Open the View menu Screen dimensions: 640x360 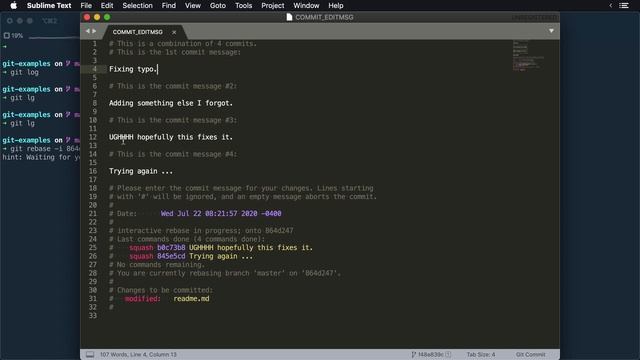point(193,5)
